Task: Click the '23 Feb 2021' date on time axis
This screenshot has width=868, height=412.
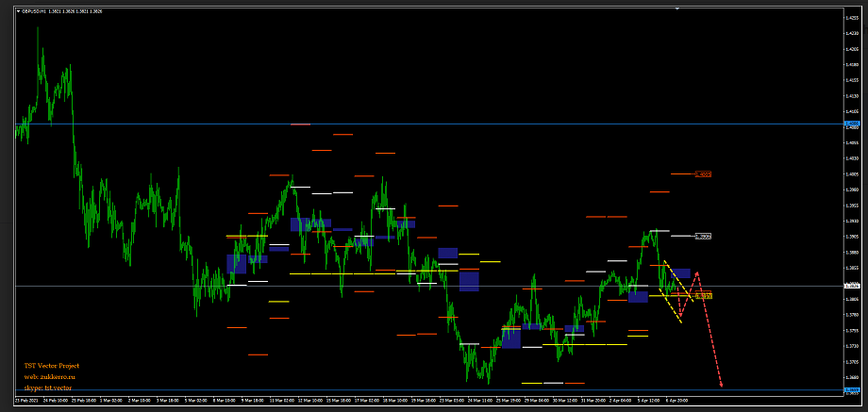Action: [x=25, y=400]
